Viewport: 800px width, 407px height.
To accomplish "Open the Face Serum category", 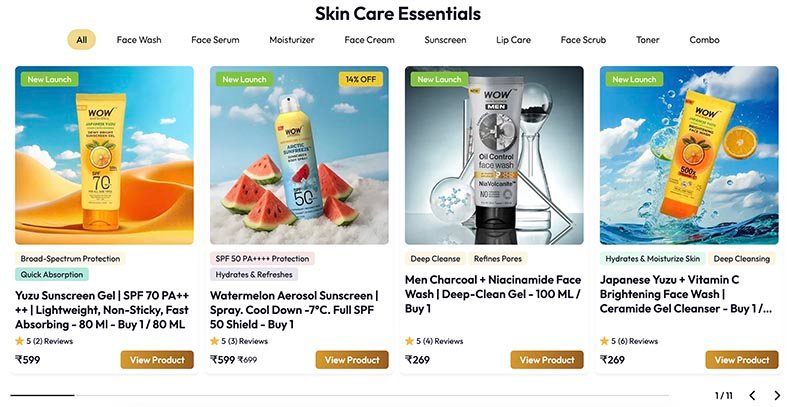I will coord(215,40).
